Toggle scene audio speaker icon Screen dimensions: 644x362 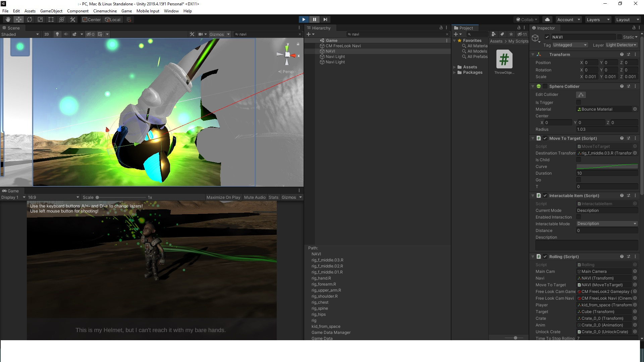pyautogui.click(x=66, y=34)
